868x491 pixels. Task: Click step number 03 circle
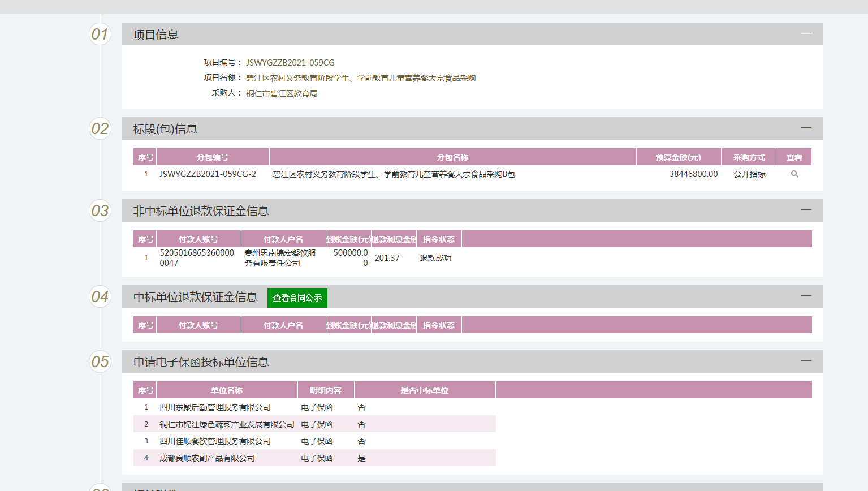click(100, 210)
